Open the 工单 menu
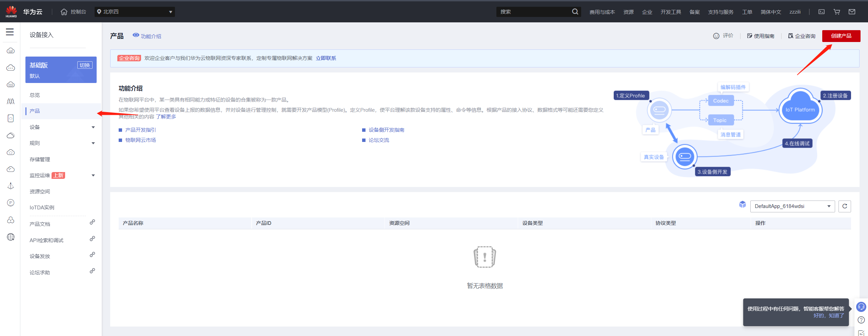Screen dimensions: 868x336 pos(747,12)
